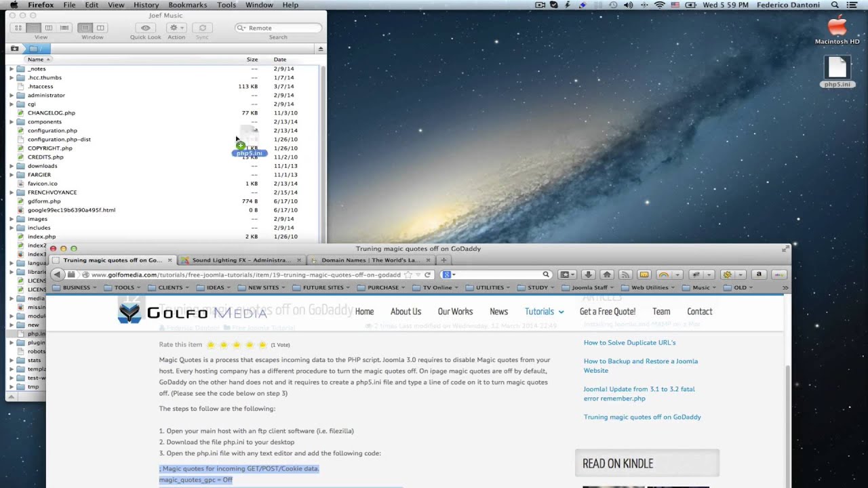Click the Wi-Fi menu bar icon
The width and height of the screenshot is (868, 488).
click(659, 5)
